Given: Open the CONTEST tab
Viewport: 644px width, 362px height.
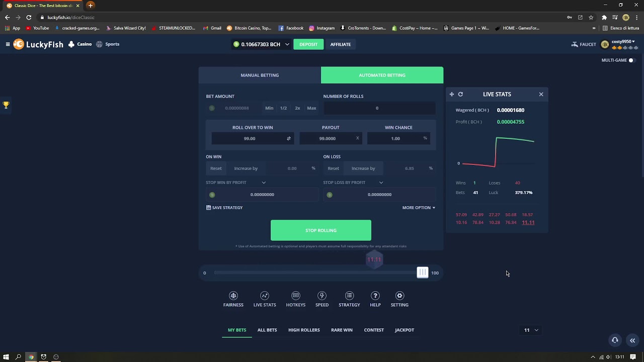Looking at the screenshot, I should click(374, 330).
